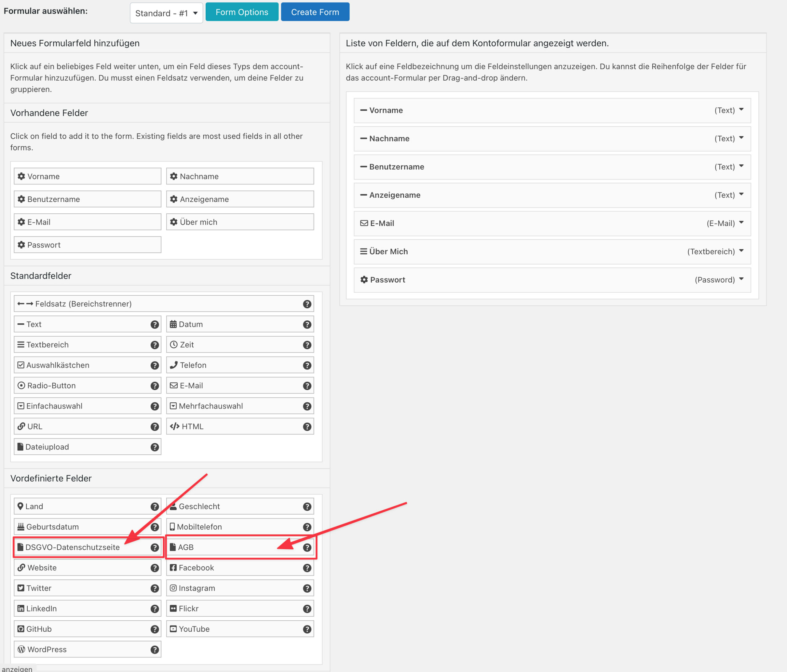This screenshot has height=672, width=787.
Task: Open help icon for Website field
Action: (155, 568)
